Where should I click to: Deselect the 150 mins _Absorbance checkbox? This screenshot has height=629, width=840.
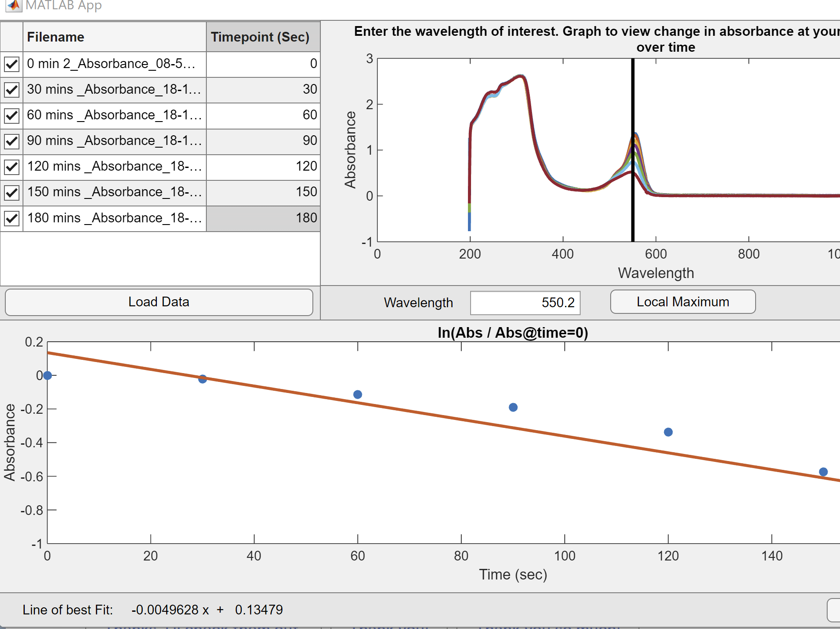pos(11,193)
